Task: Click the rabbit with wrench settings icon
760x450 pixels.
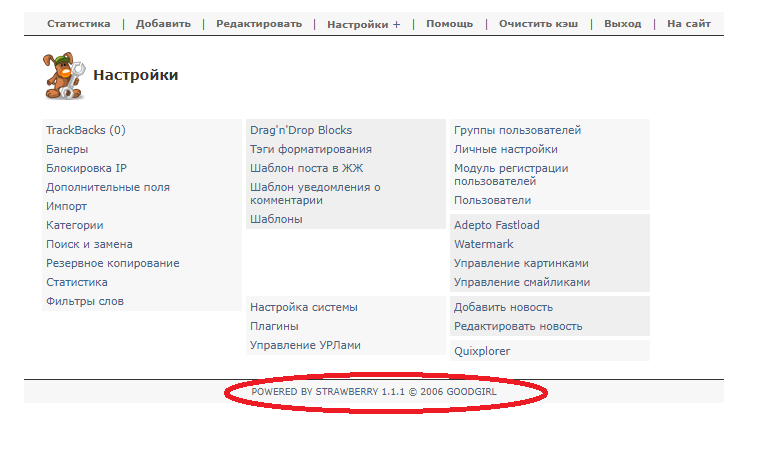Action: 64,76
